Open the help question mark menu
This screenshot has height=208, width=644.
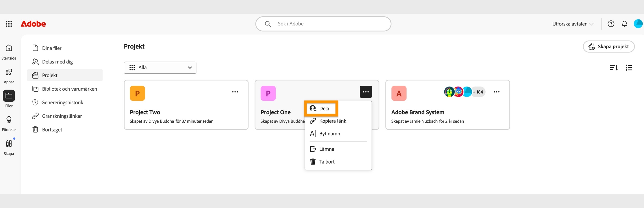point(611,24)
